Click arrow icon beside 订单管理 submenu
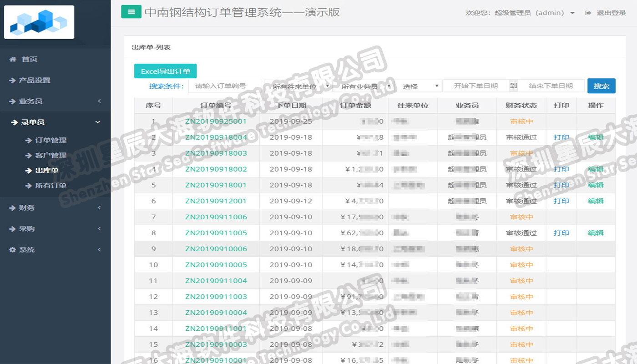 (x=29, y=140)
